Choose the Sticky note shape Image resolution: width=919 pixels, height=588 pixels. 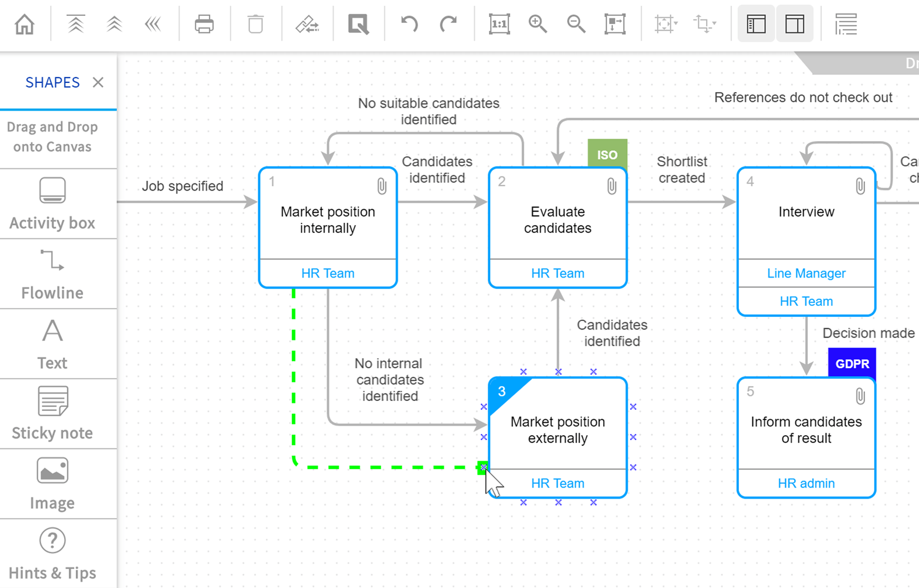pyautogui.click(x=52, y=414)
